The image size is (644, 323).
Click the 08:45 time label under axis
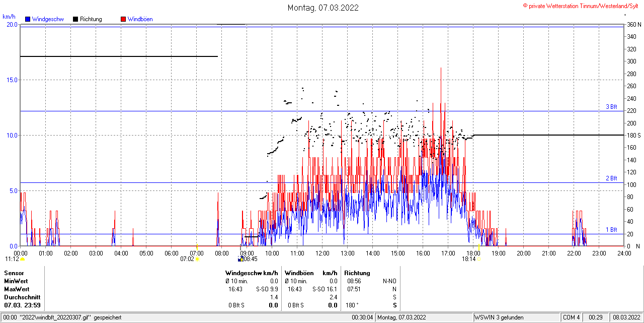coord(251,259)
